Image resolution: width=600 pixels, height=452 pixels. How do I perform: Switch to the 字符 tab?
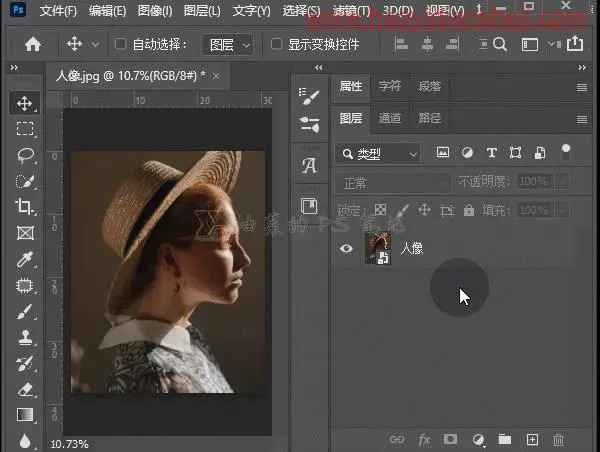tap(390, 86)
